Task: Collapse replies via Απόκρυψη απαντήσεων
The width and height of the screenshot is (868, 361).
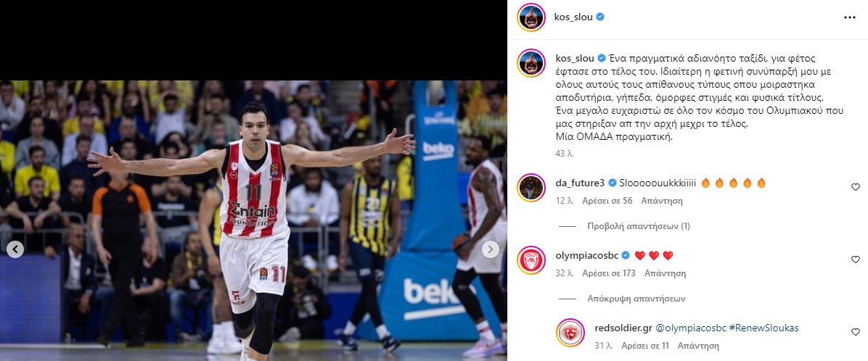Action: (636, 299)
